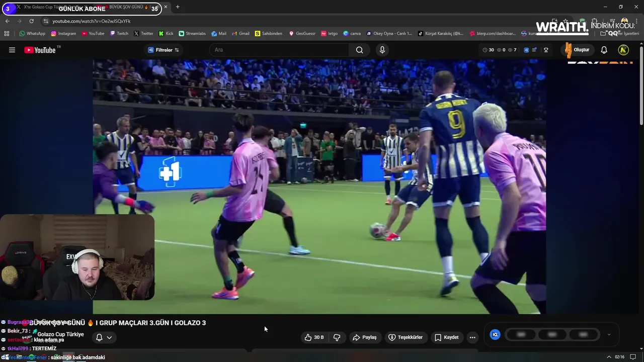Open a new browser tab
The height and width of the screenshot is (362, 644).
pyautogui.click(x=178, y=7)
